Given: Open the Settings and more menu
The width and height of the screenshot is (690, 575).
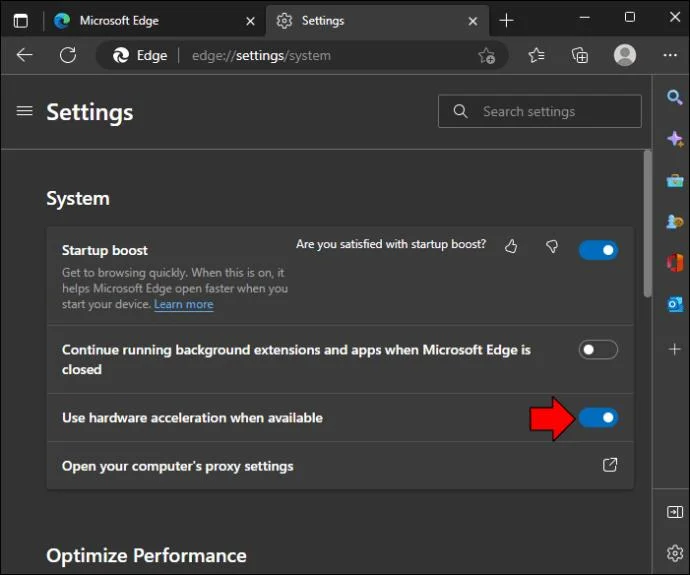Looking at the screenshot, I should click(670, 55).
